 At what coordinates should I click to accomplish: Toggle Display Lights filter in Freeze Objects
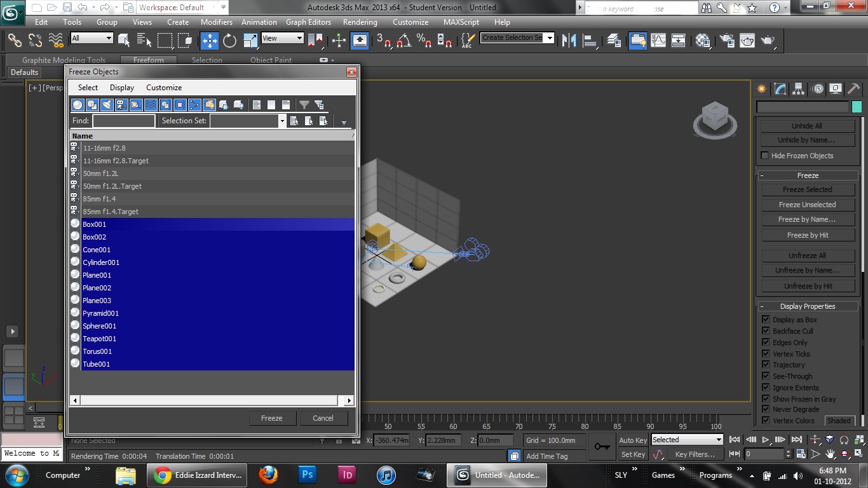click(x=107, y=105)
